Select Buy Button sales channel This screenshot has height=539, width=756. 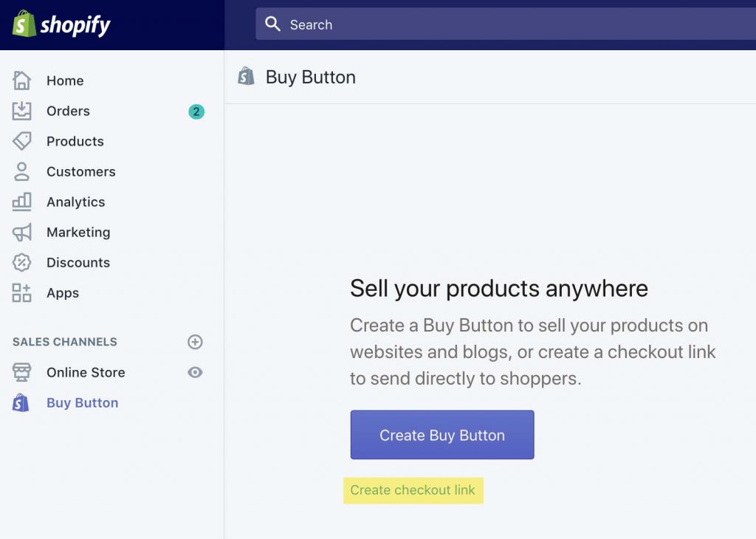(83, 402)
